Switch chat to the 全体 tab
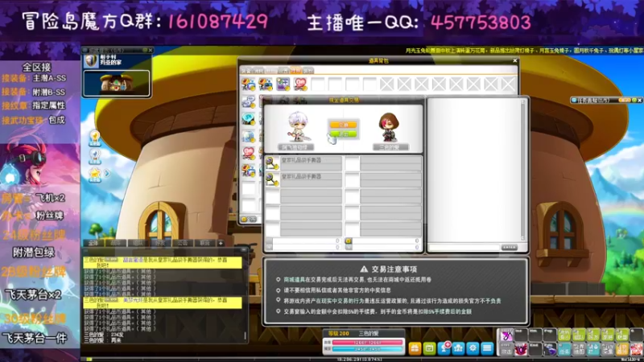 point(93,243)
